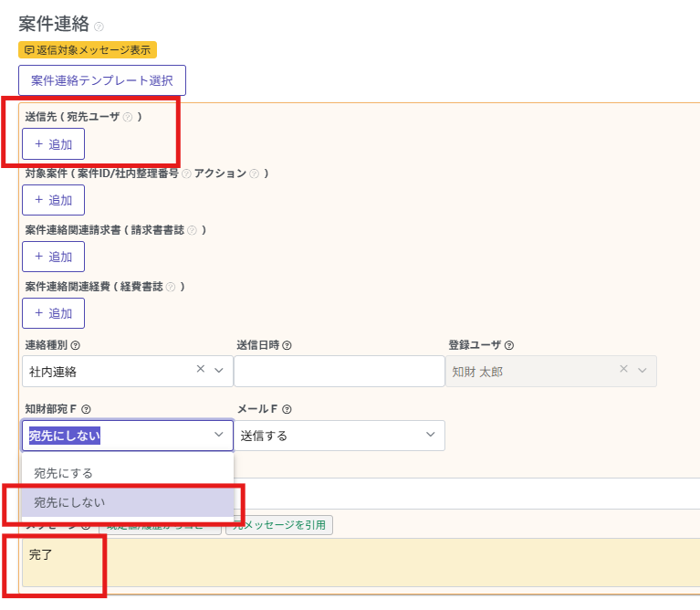
Task: Click help icon next to メールF
Action: pos(286,410)
